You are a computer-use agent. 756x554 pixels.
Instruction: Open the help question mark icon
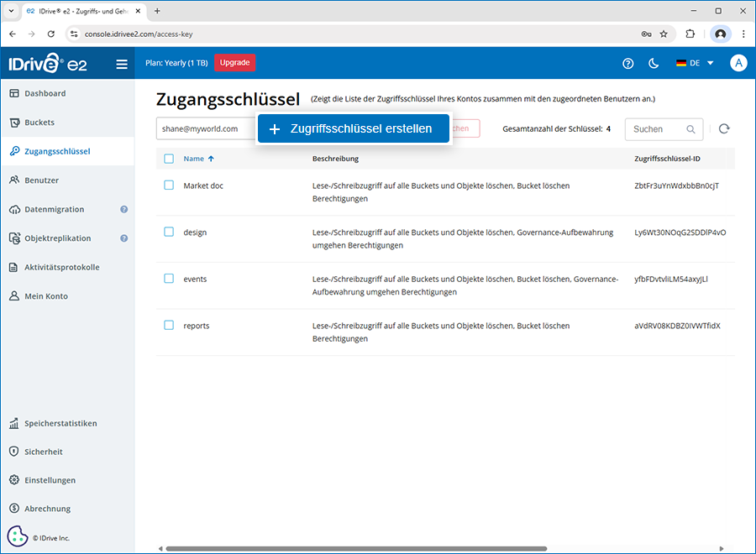pos(627,64)
